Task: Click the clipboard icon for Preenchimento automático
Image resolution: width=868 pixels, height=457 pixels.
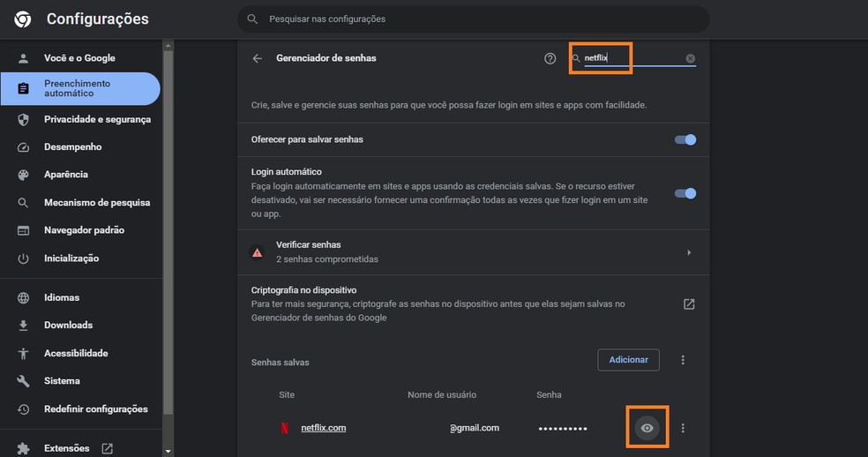Action: coord(23,88)
